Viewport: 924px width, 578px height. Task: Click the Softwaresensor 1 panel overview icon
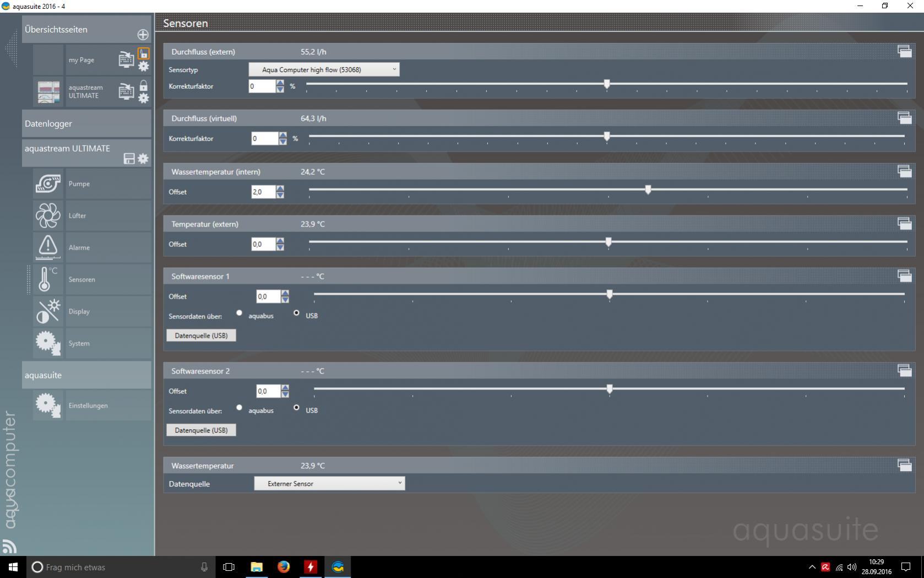tap(905, 276)
